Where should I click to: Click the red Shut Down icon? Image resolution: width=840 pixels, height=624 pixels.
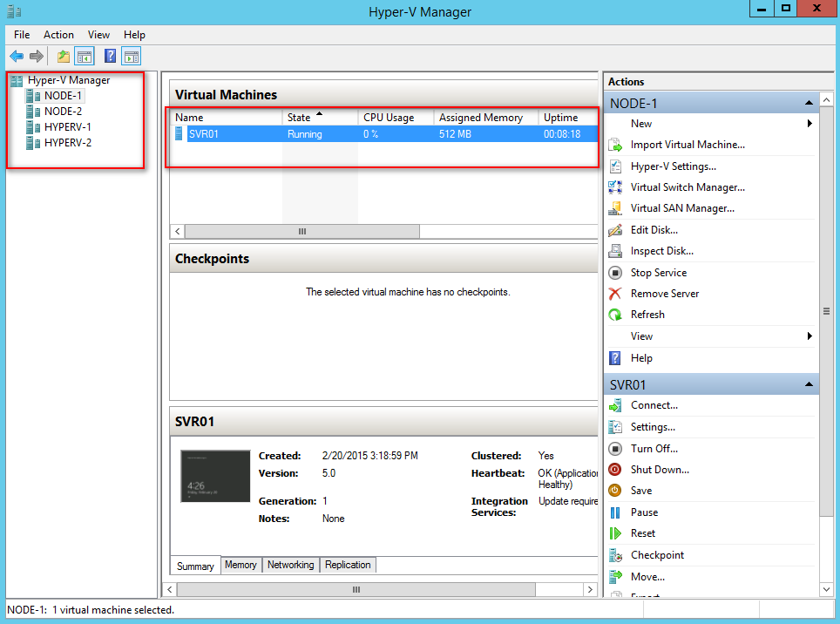[x=615, y=469]
